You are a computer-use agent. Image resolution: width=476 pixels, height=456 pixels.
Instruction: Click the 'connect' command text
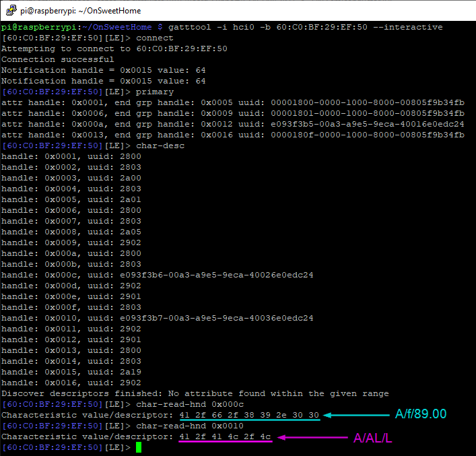coord(155,38)
